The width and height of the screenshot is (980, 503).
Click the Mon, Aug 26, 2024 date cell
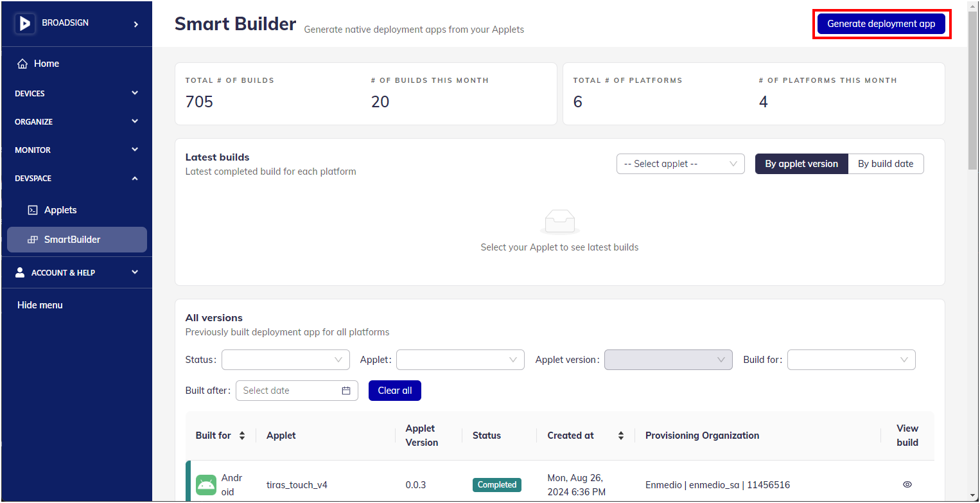click(x=576, y=485)
